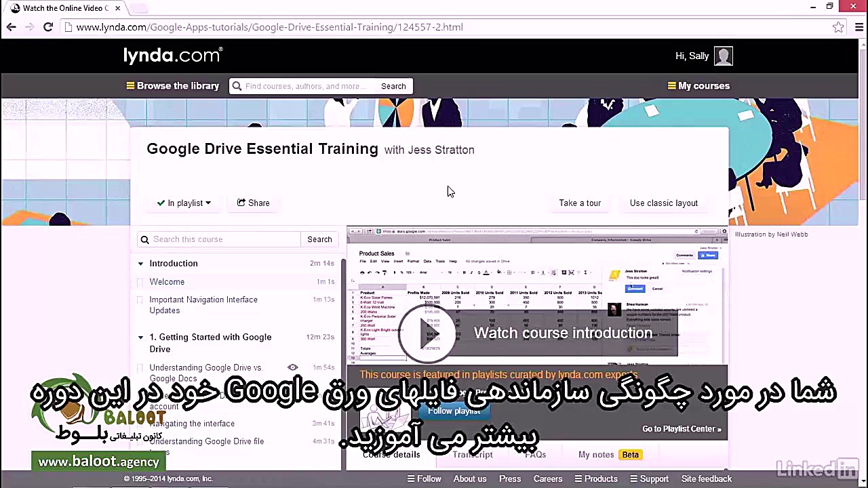This screenshot has width=868, height=488.
Task: Click the Browse the library hamburger icon
Action: pos(130,85)
